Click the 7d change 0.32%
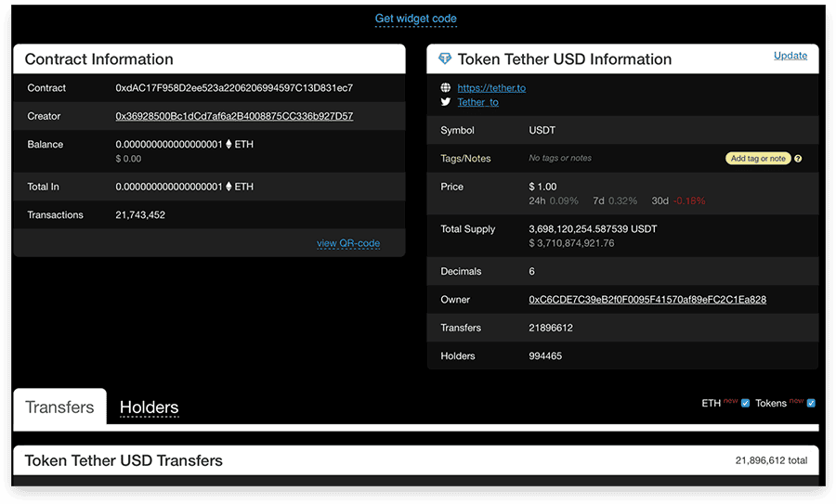 (622, 200)
